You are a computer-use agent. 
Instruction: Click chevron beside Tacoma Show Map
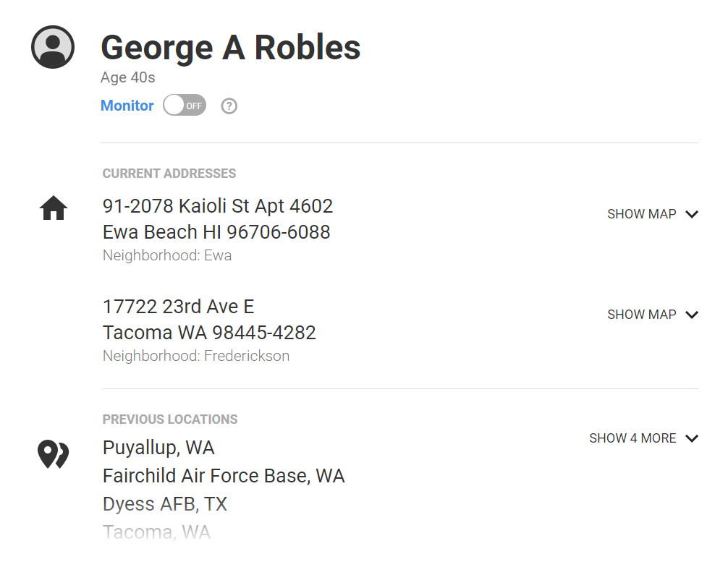coord(692,315)
